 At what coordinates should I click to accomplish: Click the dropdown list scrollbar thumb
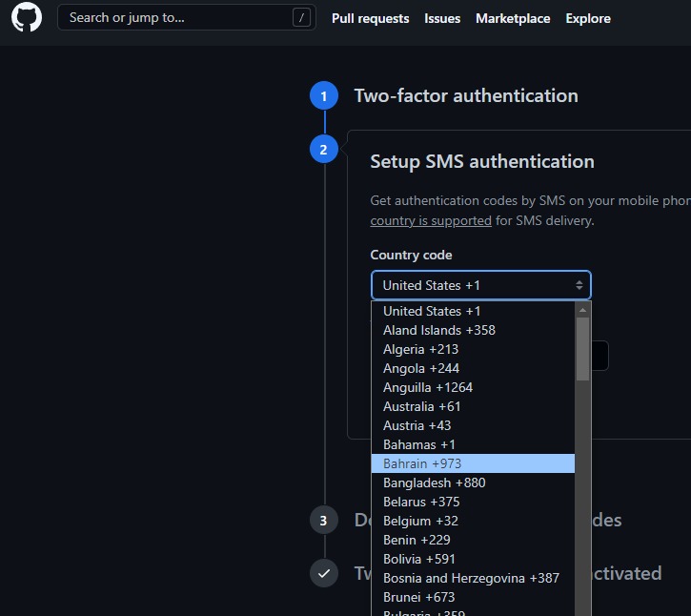pyautogui.click(x=582, y=349)
